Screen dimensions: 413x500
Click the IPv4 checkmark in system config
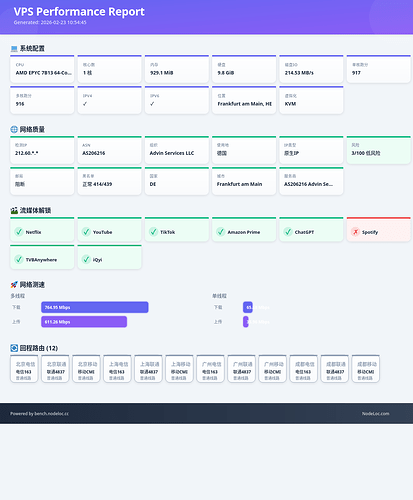(85, 104)
